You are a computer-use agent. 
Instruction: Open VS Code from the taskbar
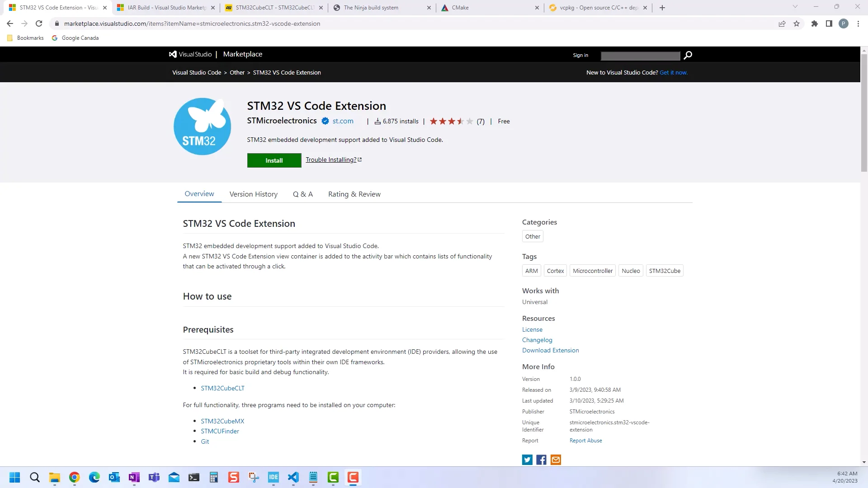pos(293,478)
